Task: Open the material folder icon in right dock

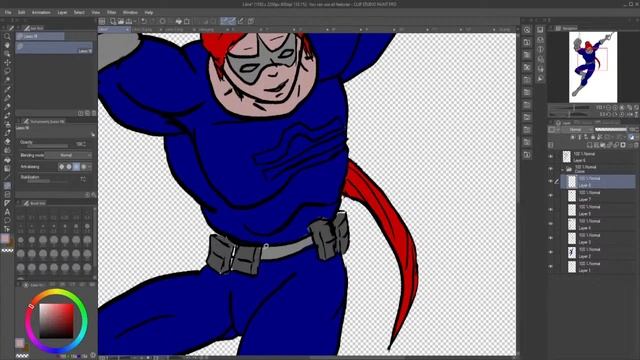Action: coord(527,42)
